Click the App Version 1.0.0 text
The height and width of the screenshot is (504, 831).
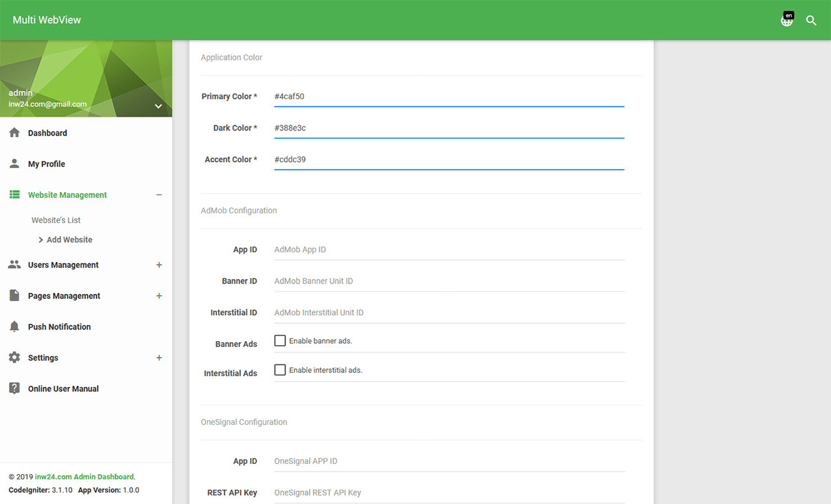coord(108,490)
